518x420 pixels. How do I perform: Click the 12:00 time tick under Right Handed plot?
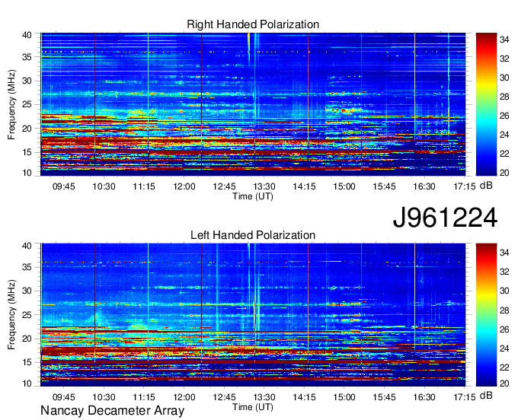tap(184, 186)
